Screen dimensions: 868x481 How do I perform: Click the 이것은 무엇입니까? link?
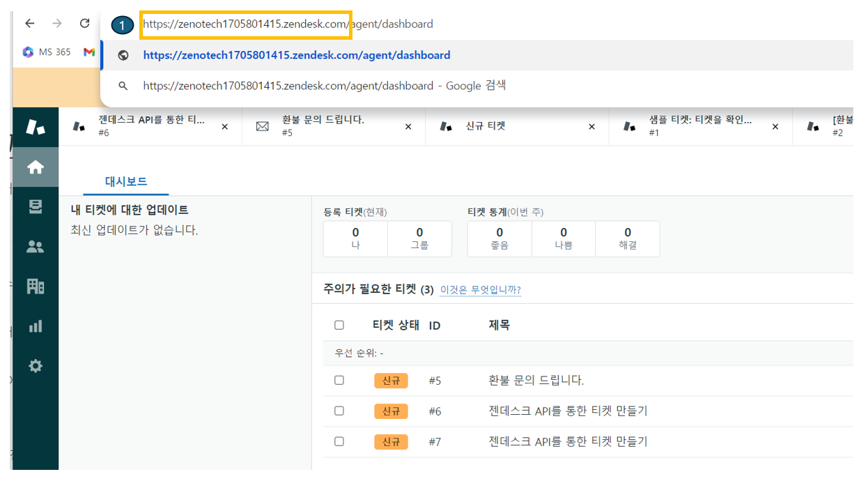pyautogui.click(x=480, y=290)
